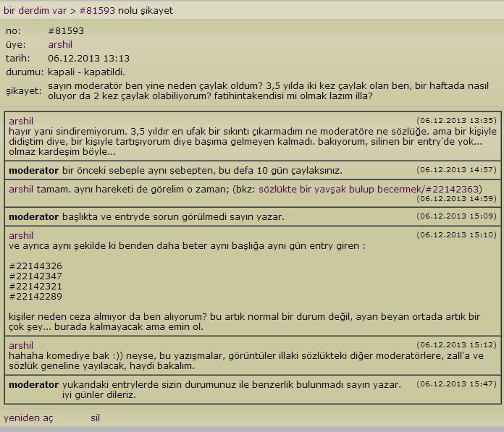Click timestamp (06.12.2013 15:47)
The height and width of the screenshot is (432, 504).
pos(456,384)
